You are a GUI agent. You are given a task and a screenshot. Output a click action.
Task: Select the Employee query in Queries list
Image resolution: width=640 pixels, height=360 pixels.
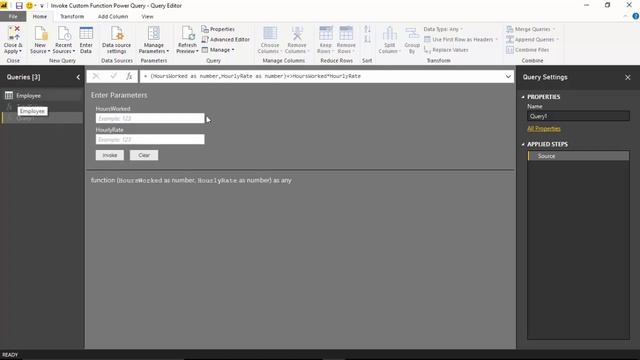pos(42,96)
